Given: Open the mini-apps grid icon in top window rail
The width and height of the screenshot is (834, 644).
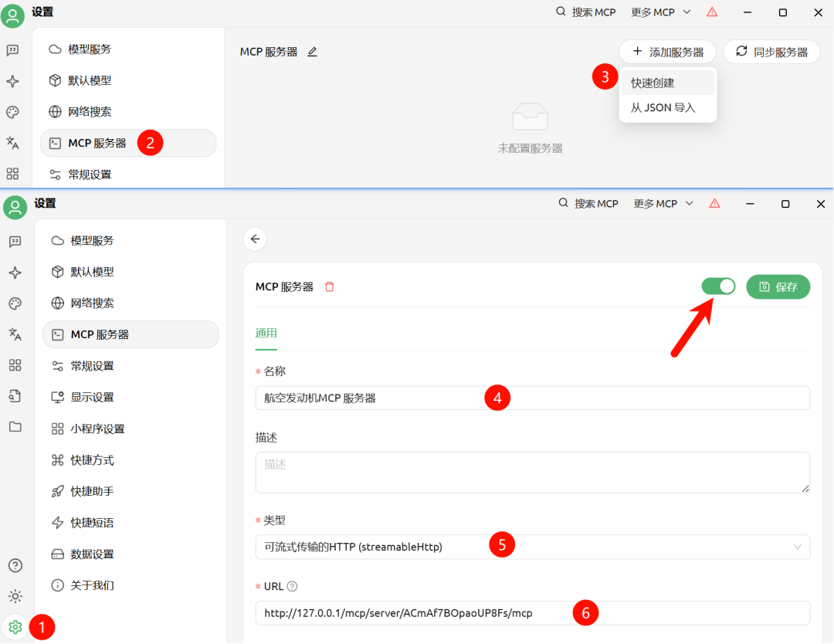Looking at the screenshot, I should (13, 174).
